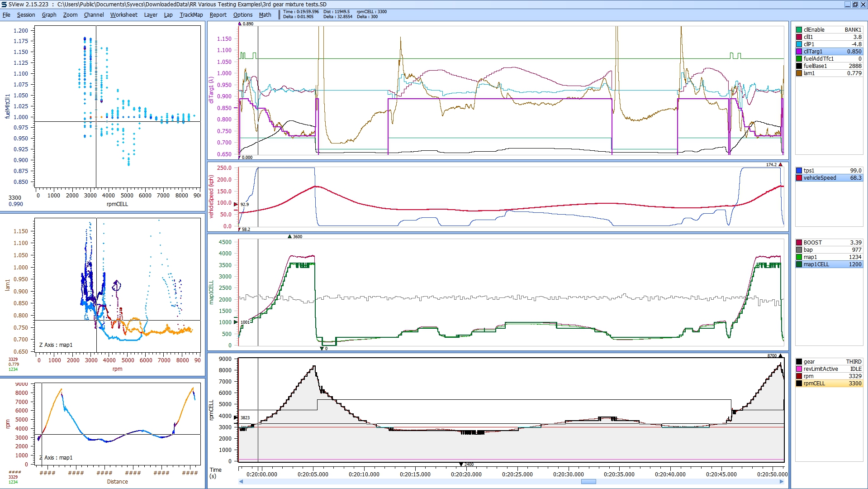Screen dimensions: 868x489
Task: Open the Report menu
Action: (218, 14)
